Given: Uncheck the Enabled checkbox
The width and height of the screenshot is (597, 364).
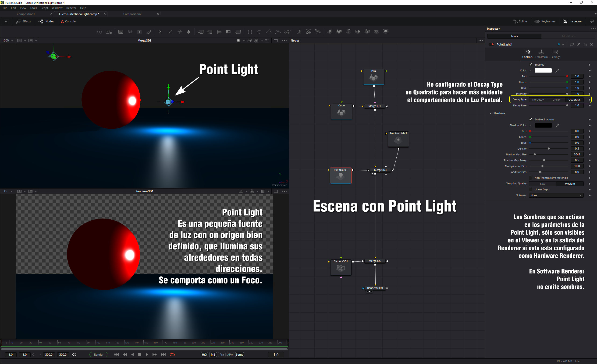Looking at the screenshot, I should click(x=531, y=65).
